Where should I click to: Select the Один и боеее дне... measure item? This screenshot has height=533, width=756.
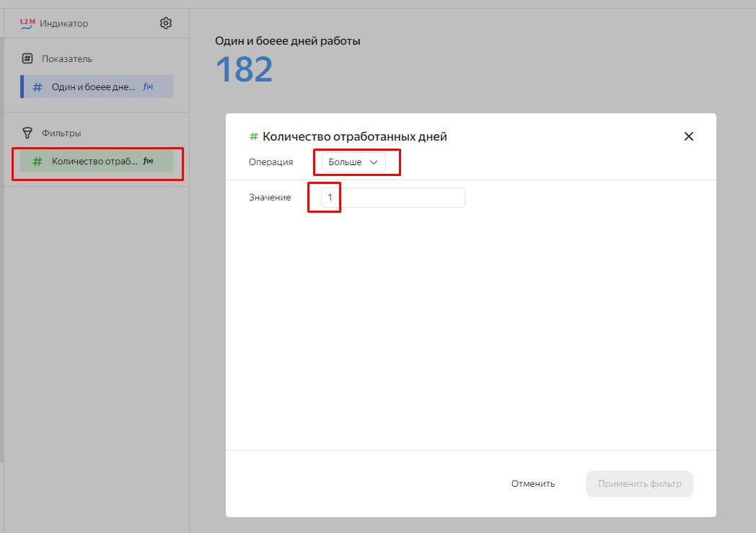(x=97, y=87)
